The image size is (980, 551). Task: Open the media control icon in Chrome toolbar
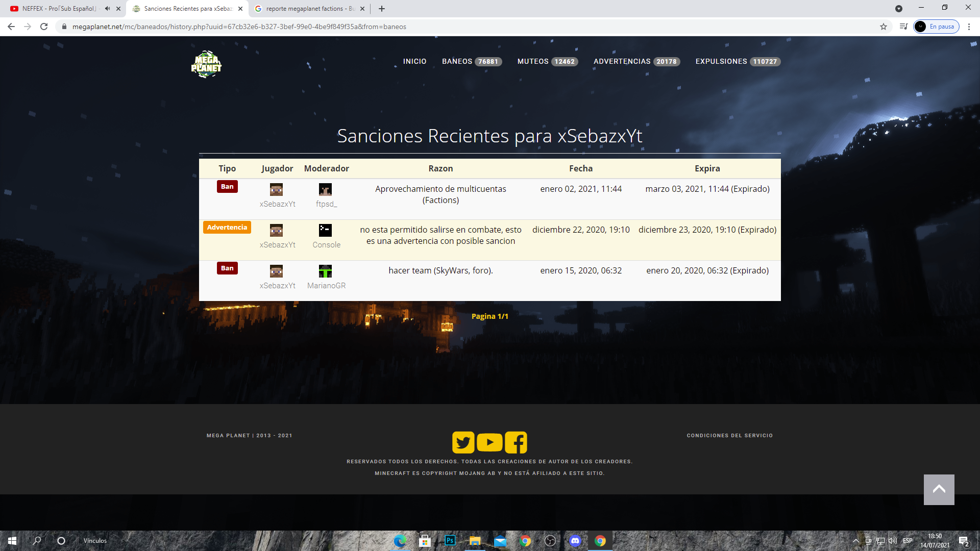903,27
